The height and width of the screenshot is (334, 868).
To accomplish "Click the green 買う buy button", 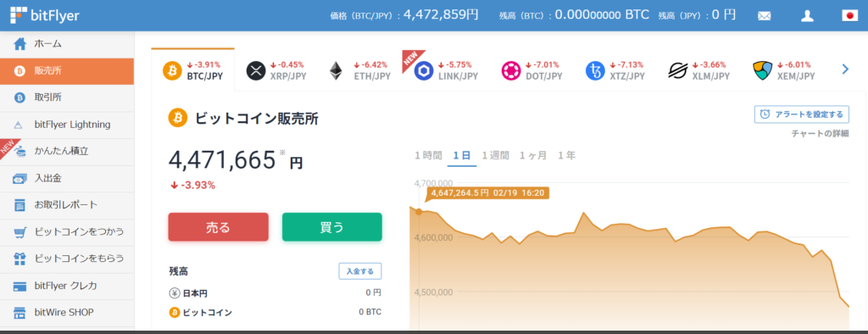I will (x=332, y=227).
